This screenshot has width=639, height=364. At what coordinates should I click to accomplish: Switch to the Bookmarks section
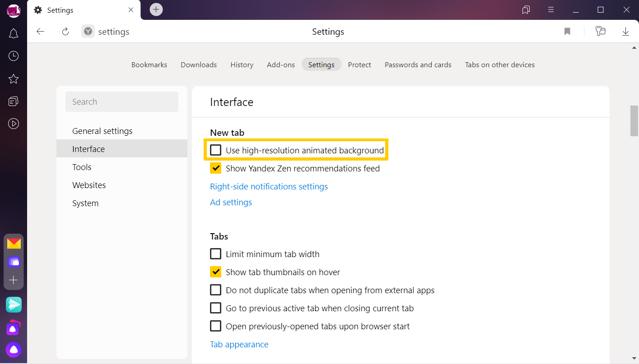pos(149,65)
